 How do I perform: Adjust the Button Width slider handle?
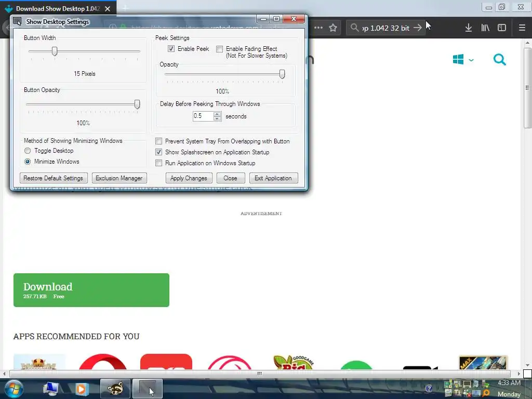pyautogui.click(x=54, y=51)
